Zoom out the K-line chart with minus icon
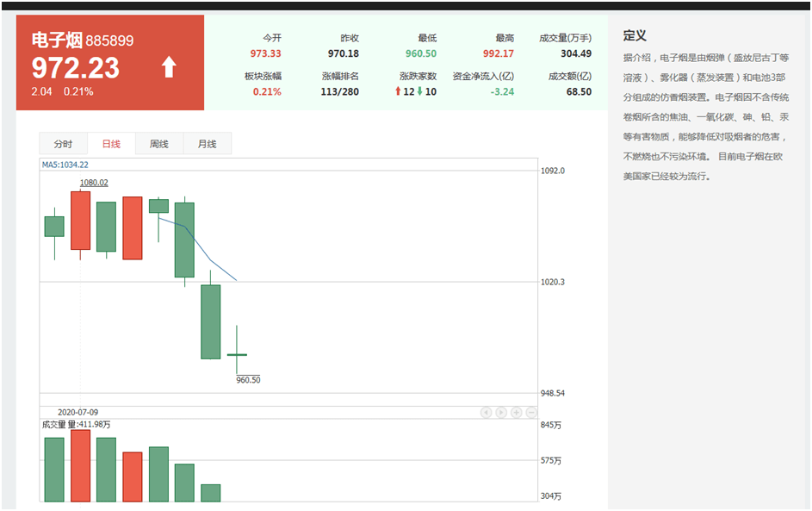812x511 pixels. [x=530, y=413]
